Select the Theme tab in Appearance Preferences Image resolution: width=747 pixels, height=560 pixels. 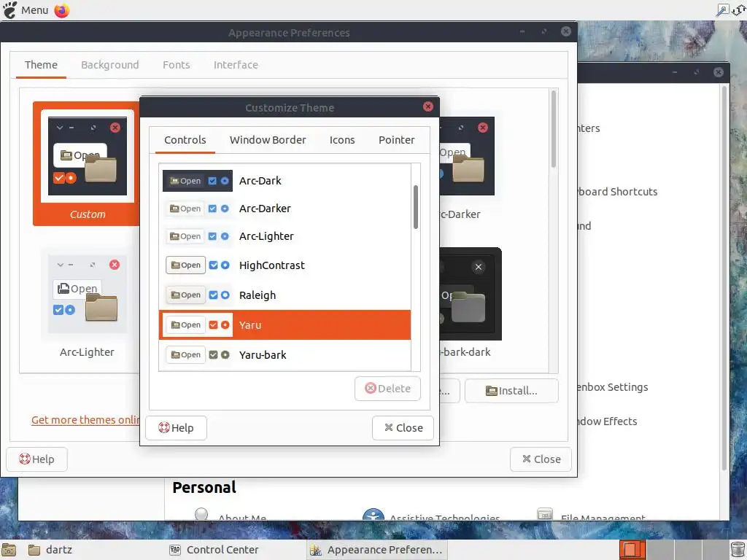tap(41, 65)
